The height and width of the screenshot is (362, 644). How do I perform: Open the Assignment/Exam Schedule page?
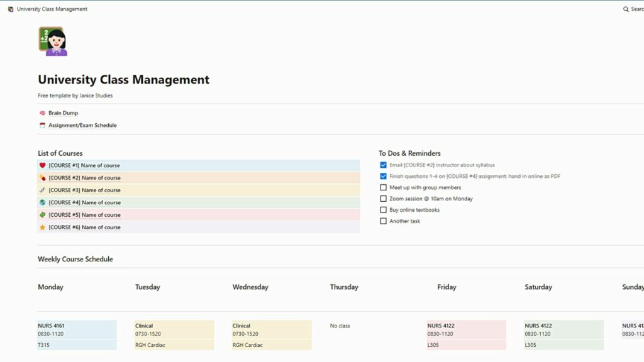click(x=82, y=126)
